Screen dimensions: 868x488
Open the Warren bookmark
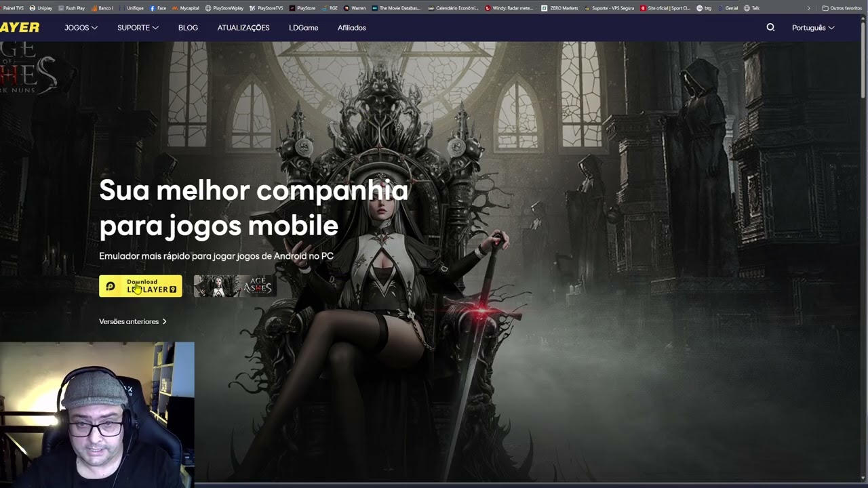click(x=355, y=8)
